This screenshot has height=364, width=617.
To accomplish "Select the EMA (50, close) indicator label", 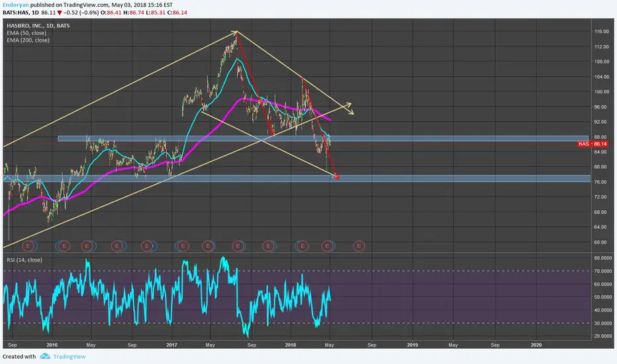I will (x=26, y=33).
